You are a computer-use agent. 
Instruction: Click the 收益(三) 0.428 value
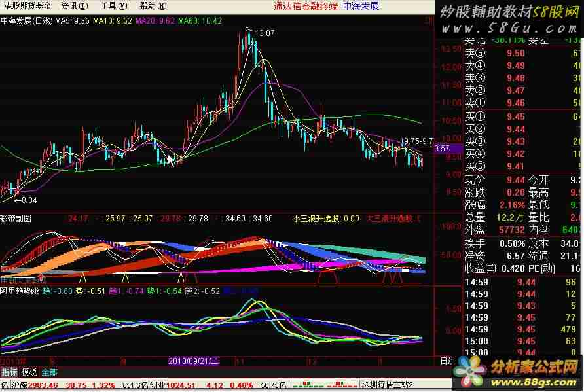(x=513, y=268)
